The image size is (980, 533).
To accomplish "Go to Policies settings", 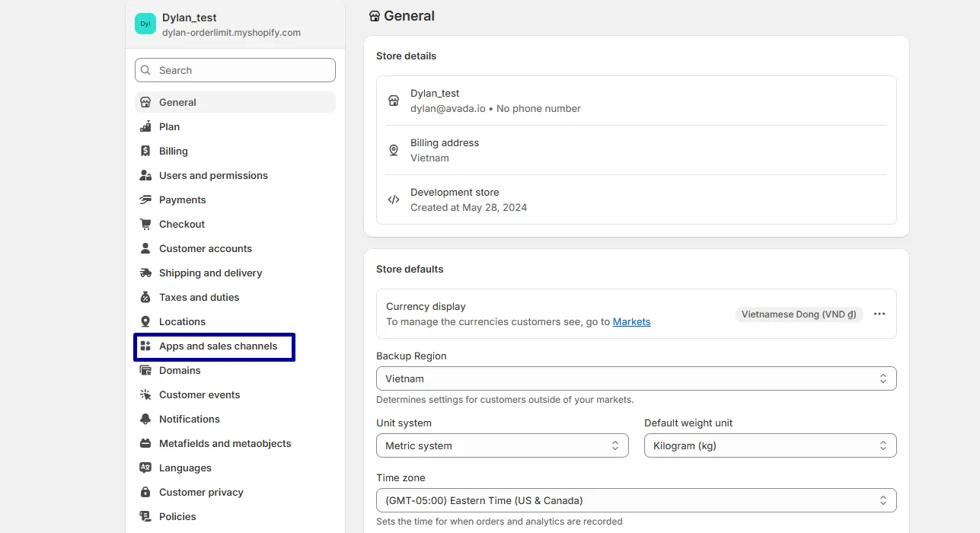I will click(x=235, y=516).
